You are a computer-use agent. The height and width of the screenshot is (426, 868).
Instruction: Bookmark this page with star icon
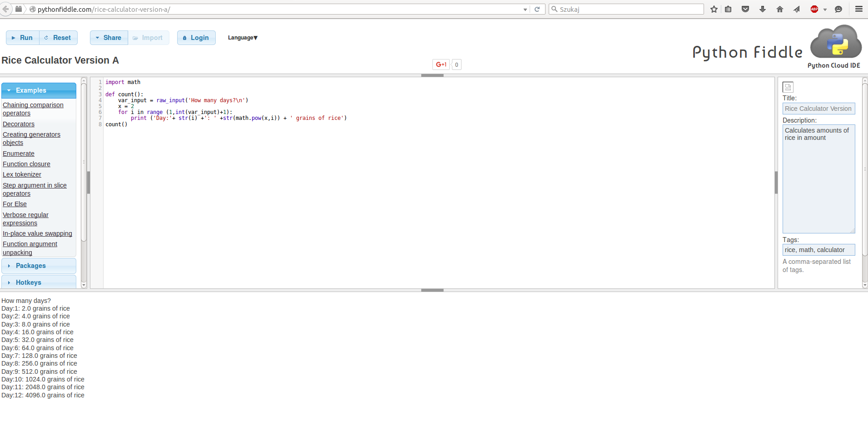pyautogui.click(x=714, y=9)
